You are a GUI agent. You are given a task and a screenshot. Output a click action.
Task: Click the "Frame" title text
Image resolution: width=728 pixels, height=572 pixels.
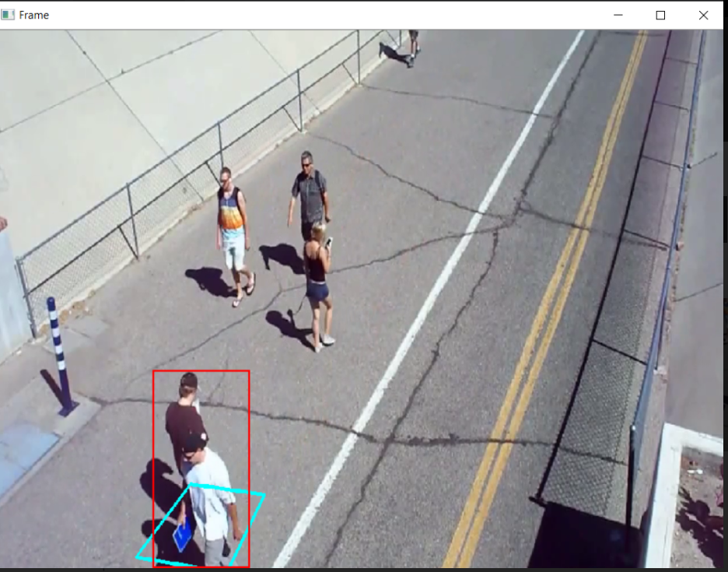click(x=34, y=15)
